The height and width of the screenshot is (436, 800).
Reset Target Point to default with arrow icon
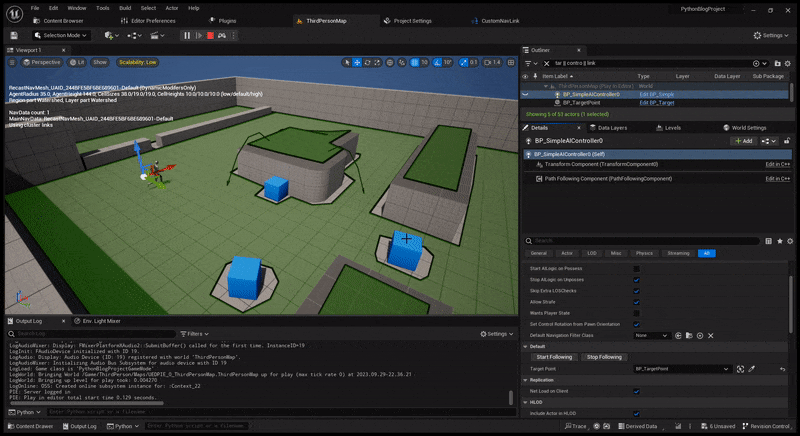coord(782,369)
